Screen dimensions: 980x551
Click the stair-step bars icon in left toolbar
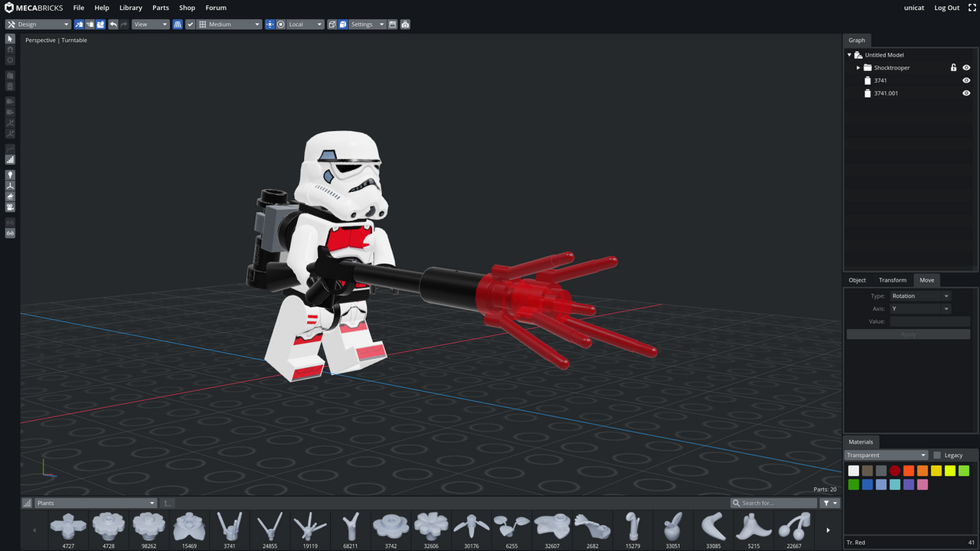click(10, 160)
